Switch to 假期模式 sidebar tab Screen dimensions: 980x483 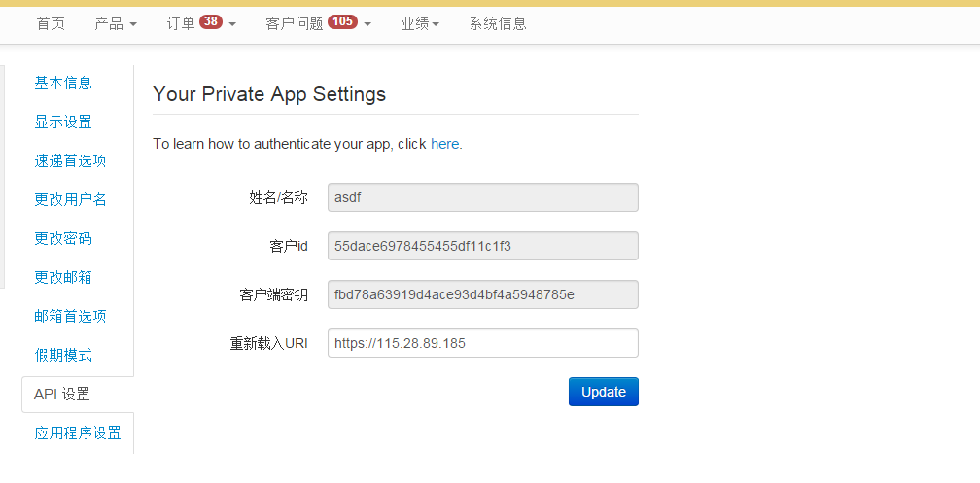tap(63, 356)
